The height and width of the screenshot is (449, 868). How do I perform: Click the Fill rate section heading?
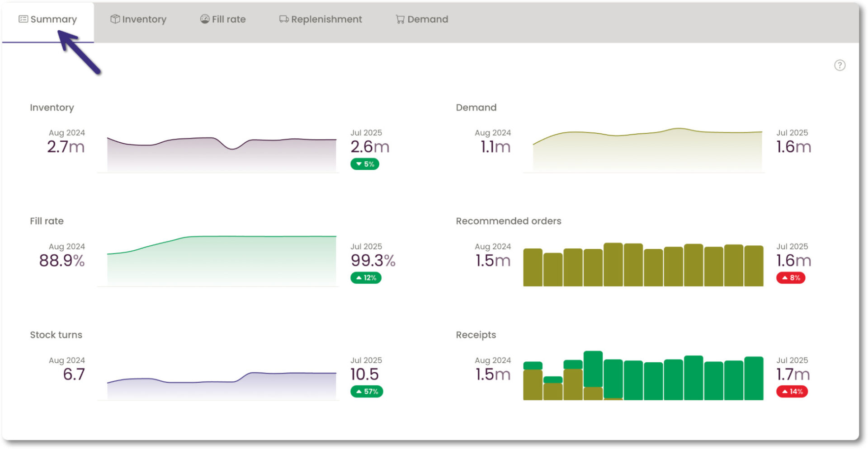tap(47, 221)
